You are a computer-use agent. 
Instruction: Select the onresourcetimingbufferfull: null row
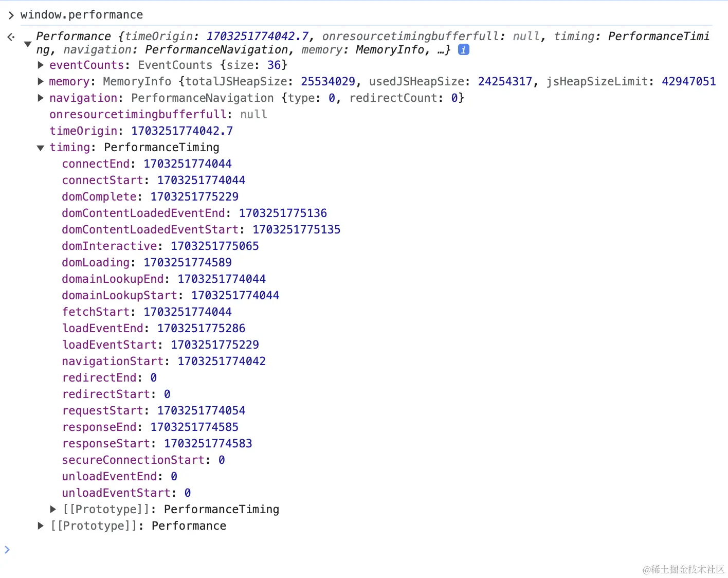point(158,114)
